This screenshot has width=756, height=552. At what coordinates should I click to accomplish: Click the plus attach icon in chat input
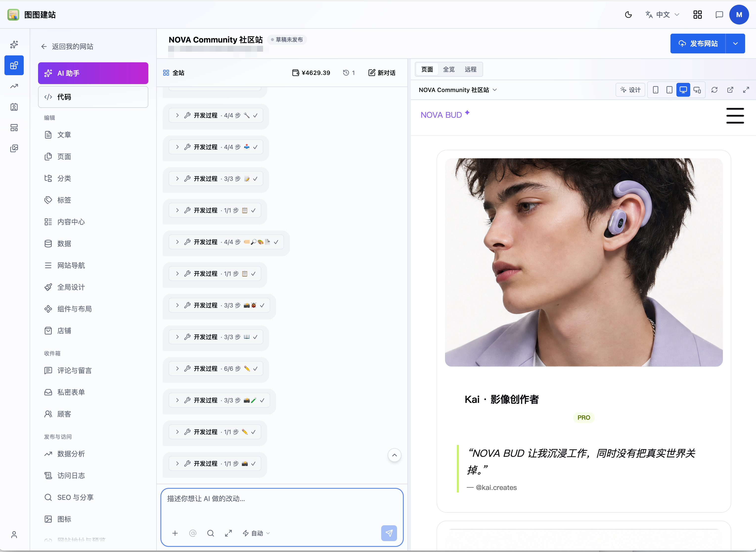[175, 533]
